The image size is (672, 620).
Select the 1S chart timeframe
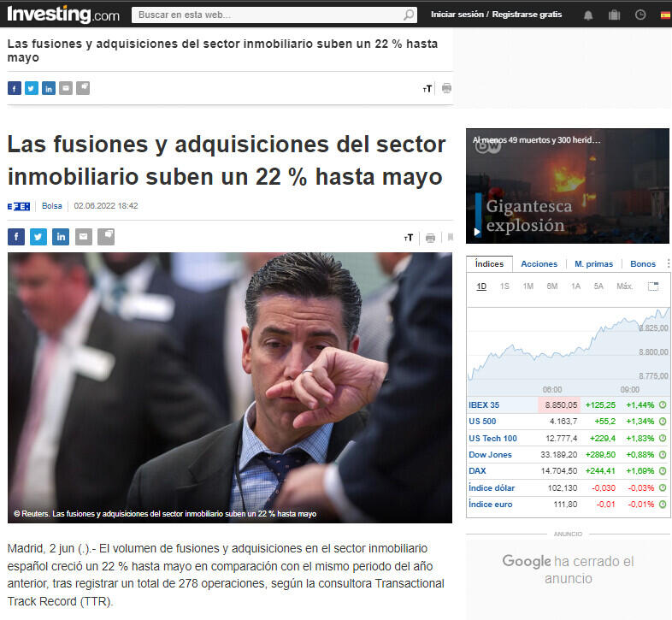pos(504,286)
